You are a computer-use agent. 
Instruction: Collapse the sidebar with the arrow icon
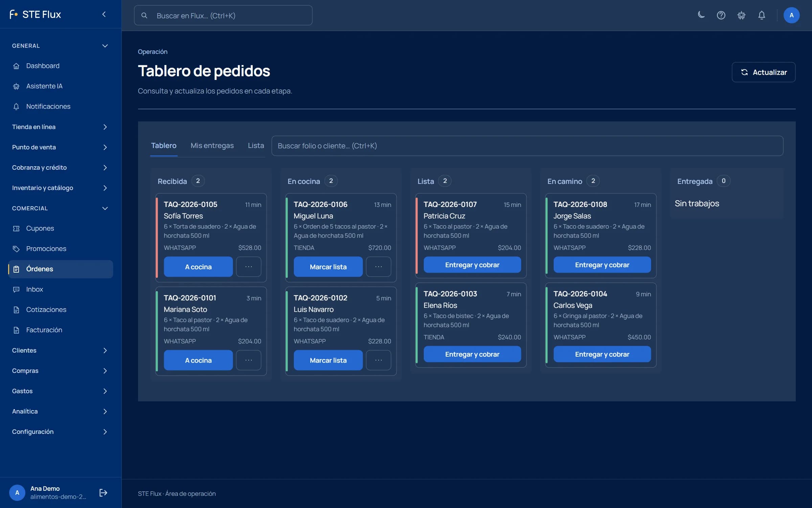(x=104, y=14)
